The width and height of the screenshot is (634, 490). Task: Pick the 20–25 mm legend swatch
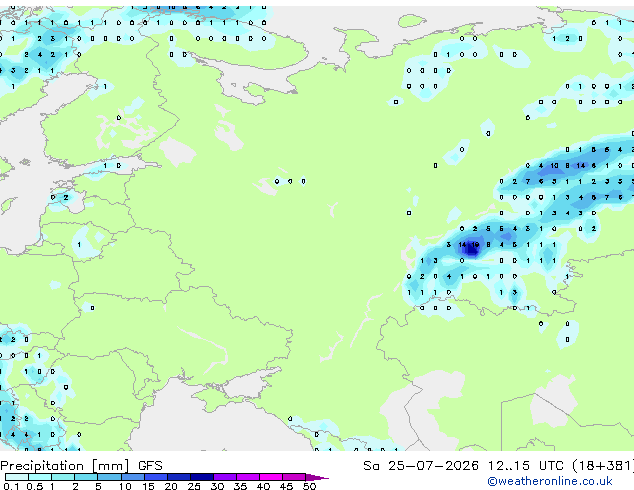tap(178, 477)
